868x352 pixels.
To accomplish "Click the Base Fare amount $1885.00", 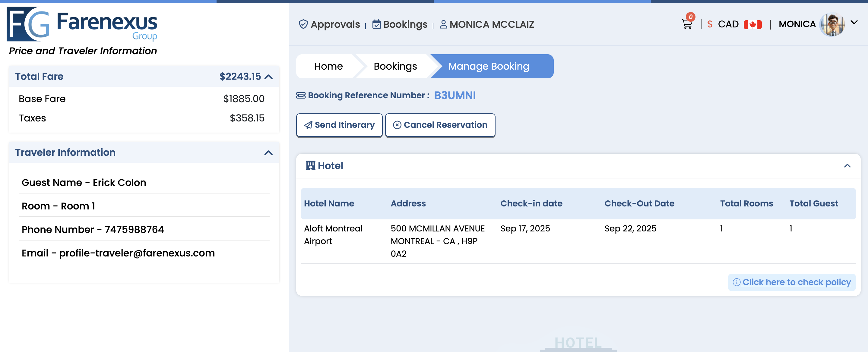I will [244, 99].
